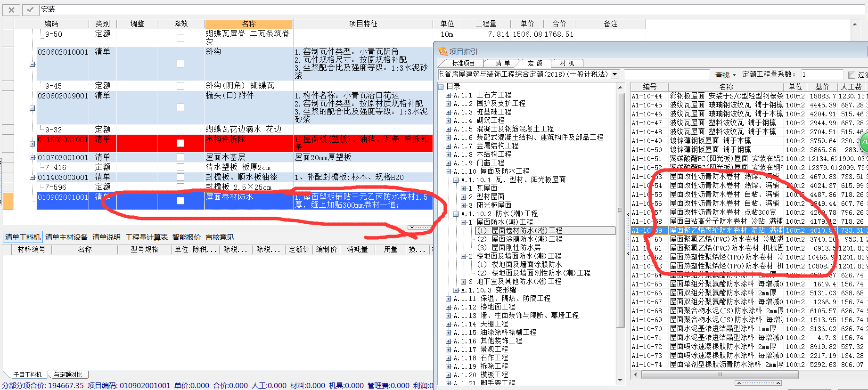Click the 目录 tree vertical scrollbar thumb
Viewport: 868px width, 390px height.
tap(621, 210)
